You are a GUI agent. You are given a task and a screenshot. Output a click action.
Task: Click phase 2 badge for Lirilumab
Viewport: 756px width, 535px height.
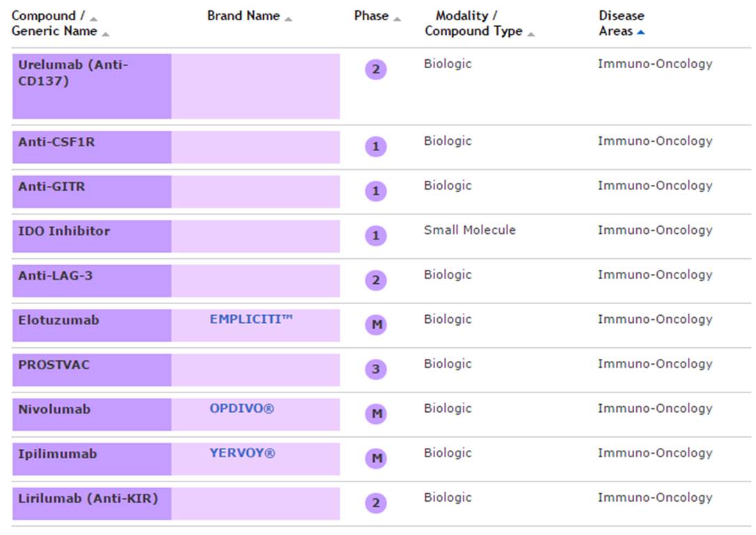(376, 503)
